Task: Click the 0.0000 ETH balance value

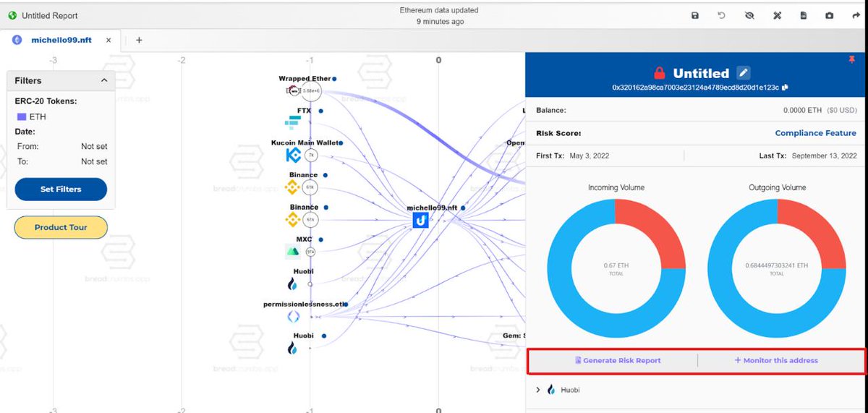Action: 804,110
